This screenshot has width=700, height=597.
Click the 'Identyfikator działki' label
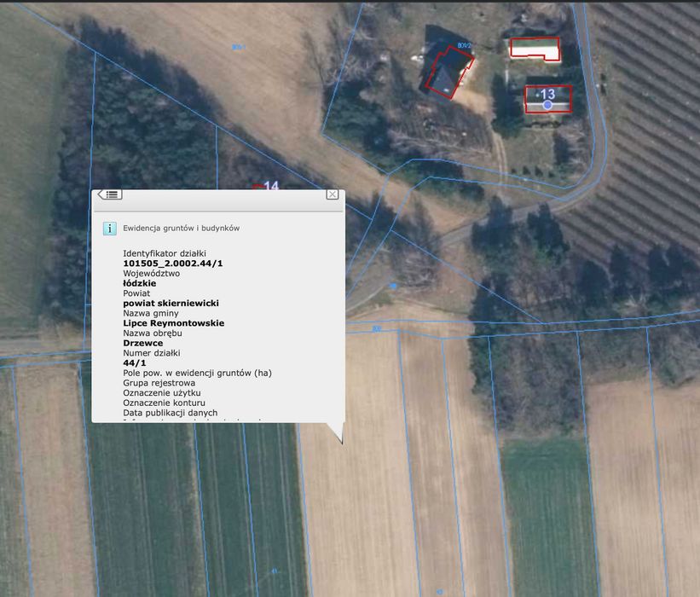(165, 253)
